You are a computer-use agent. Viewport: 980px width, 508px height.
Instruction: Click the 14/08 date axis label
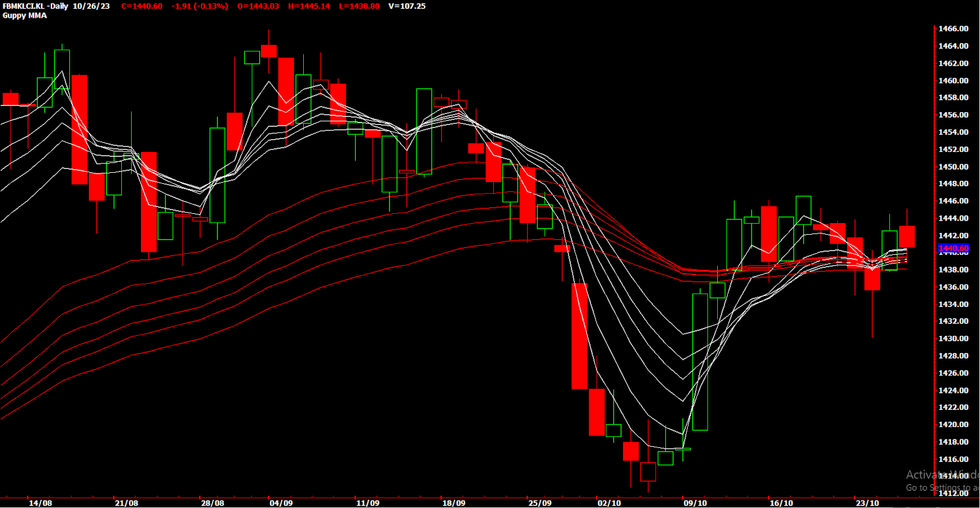[40, 503]
